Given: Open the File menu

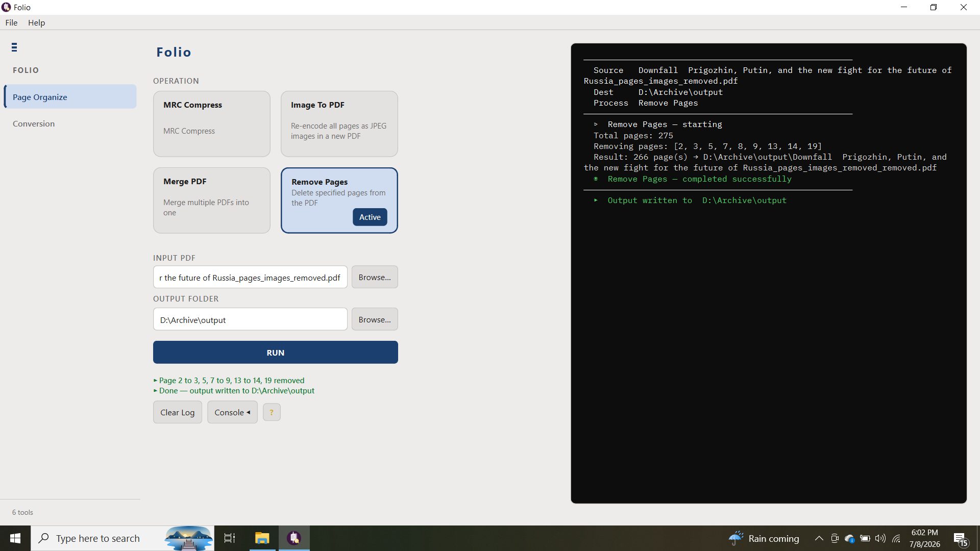Looking at the screenshot, I should (x=11, y=22).
